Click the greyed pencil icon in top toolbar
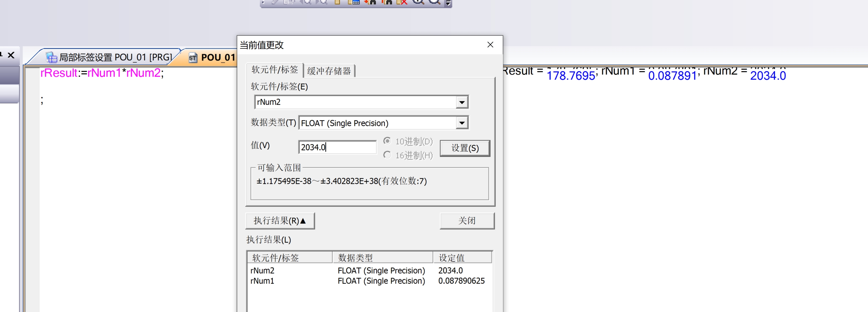The width and height of the screenshot is (868, 312). click(275, 2)
